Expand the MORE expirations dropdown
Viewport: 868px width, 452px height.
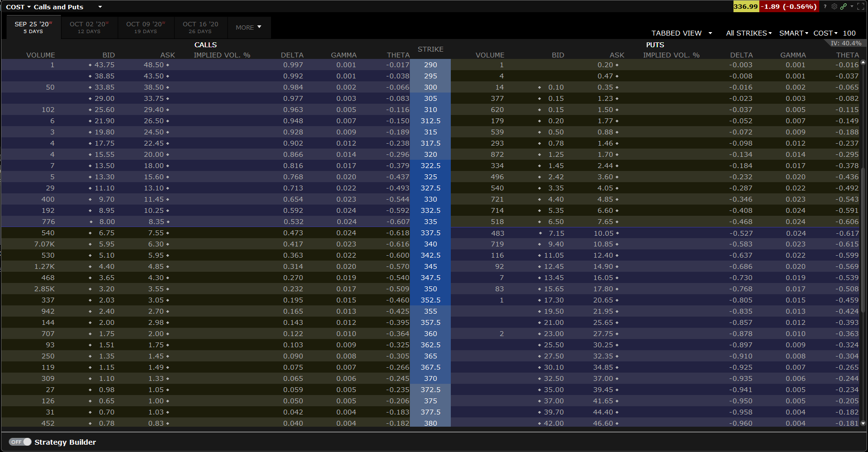249,27
